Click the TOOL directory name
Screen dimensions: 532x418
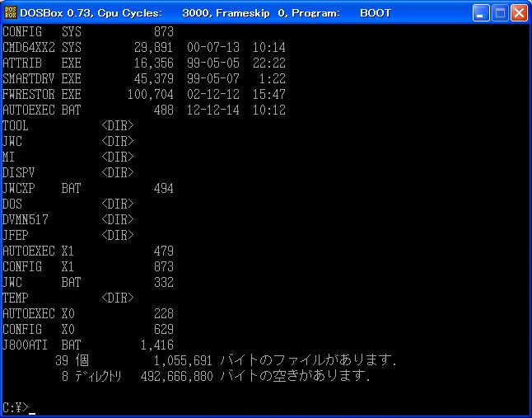[x=16, y=125]
